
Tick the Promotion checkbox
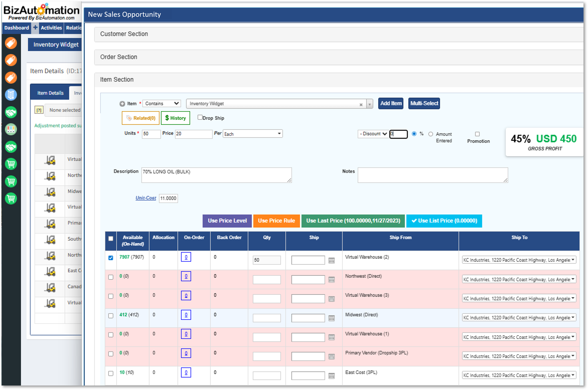(477, 134)
